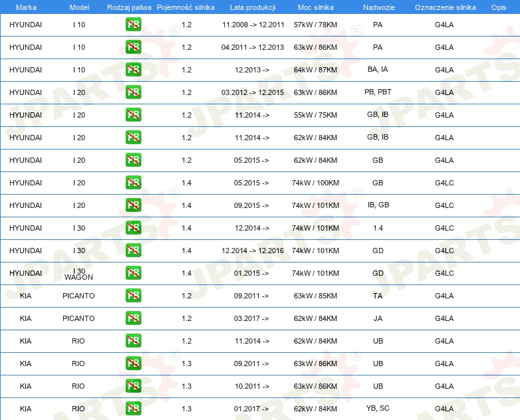Click power value 74kW / 100KM
Viewport: 520px width, 420px height.
coord(315,182)
